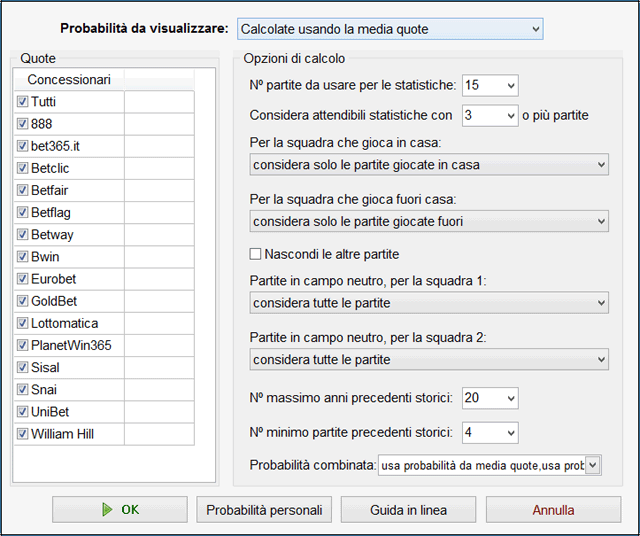The image size is (640, 536).
Task: Click the empty cell next to Snai
Action: (x=159, y=389)
